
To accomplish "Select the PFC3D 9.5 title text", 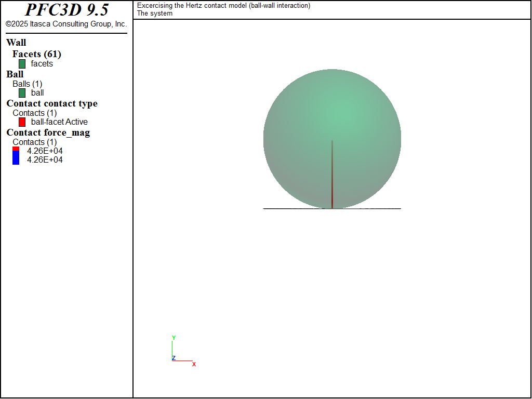I will pyautogui.click(x=67, y=10).
